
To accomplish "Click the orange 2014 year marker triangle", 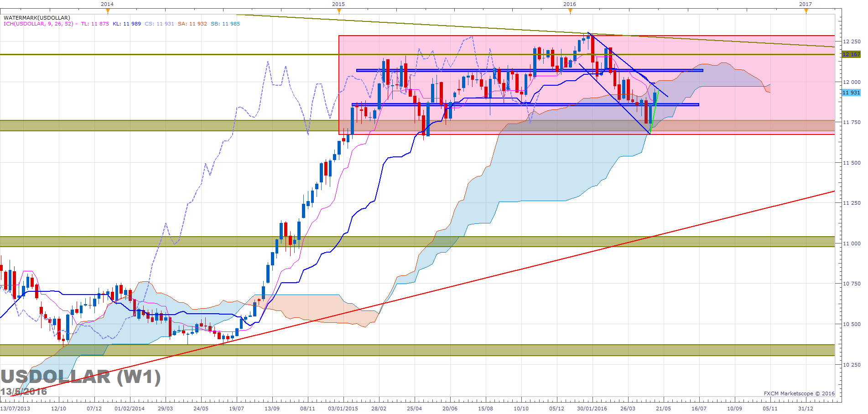I will pyautogui.click(x=107, y=11).
